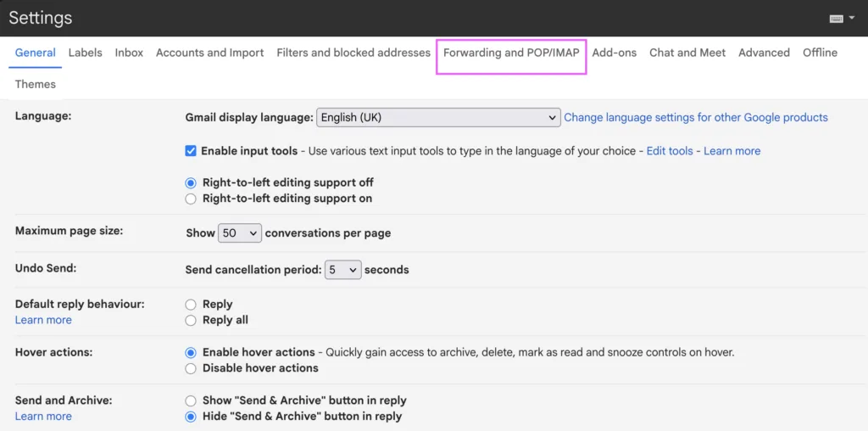Select Show "Send & Archive" button in reply
The height and width of the screenshot is (431, 868).
[x=191, y=400]
